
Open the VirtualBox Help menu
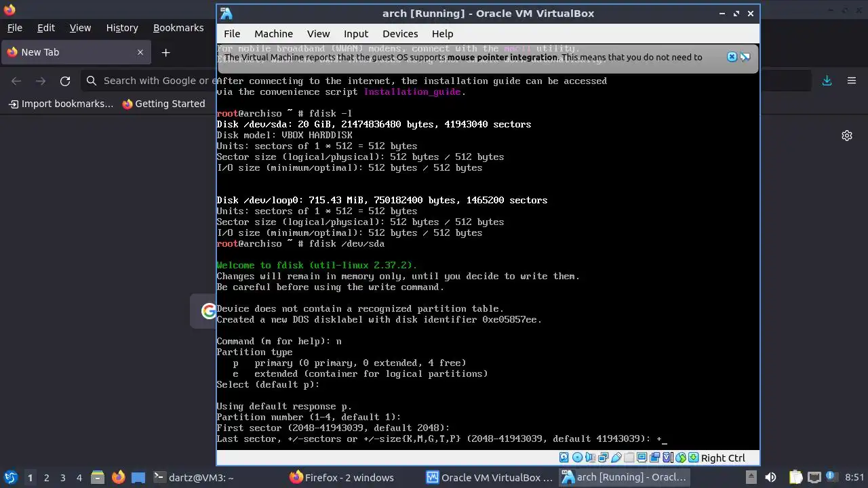coord(442,34)
